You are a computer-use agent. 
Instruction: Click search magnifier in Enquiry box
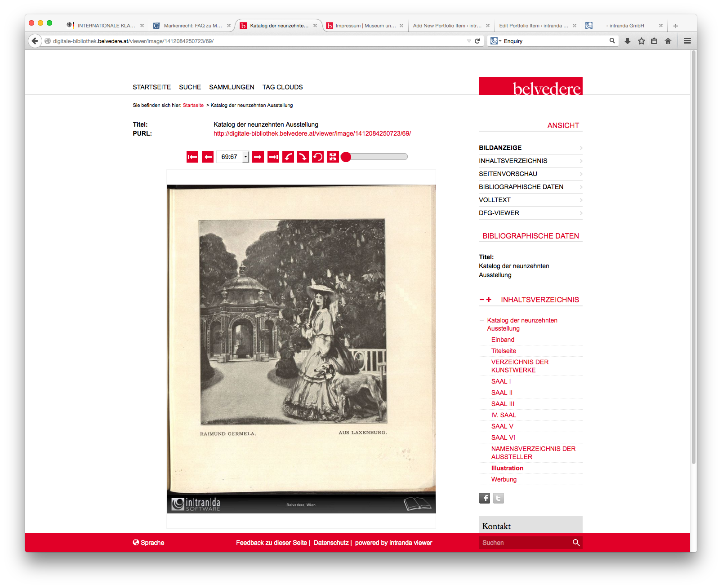pyautogui.click(x=612, y=41)
